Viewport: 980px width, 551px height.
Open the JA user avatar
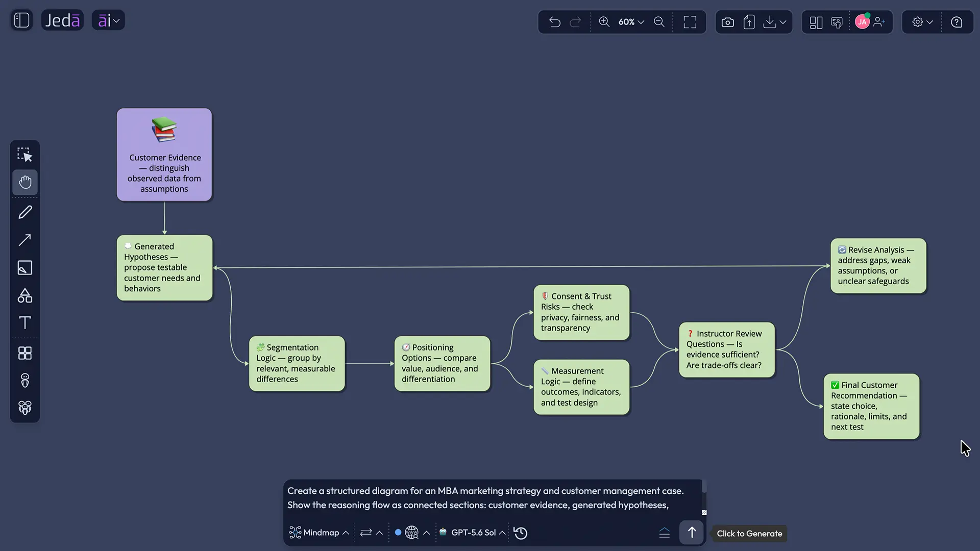(862, 22)
